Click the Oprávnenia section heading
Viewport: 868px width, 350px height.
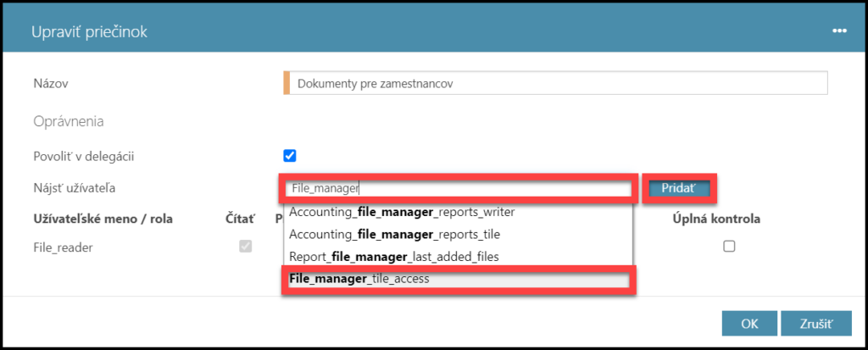69,121
